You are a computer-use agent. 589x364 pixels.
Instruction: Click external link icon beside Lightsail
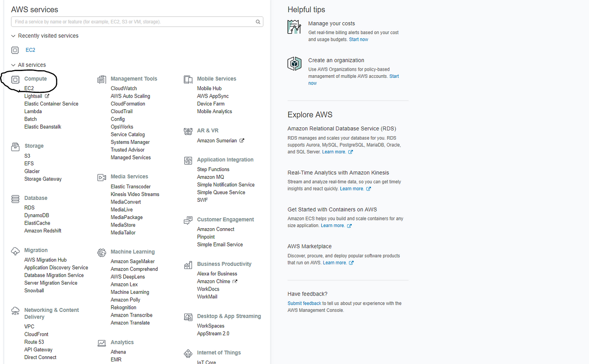pyautogui.click(x=47, y=96)
